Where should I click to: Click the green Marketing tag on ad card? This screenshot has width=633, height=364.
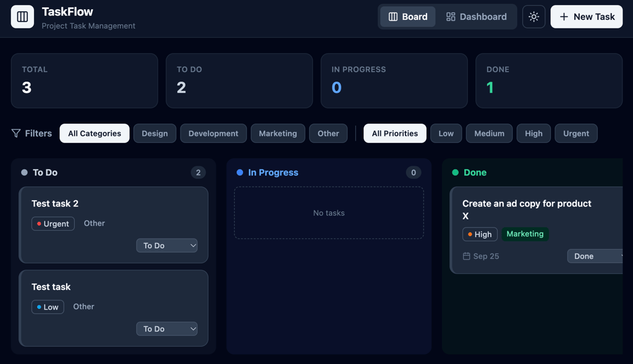(525, 234)
